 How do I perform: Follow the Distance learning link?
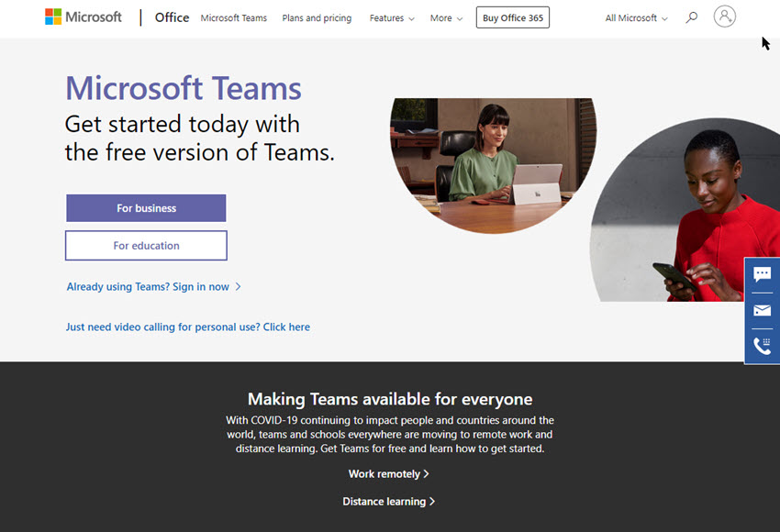[x=388, y=502]
